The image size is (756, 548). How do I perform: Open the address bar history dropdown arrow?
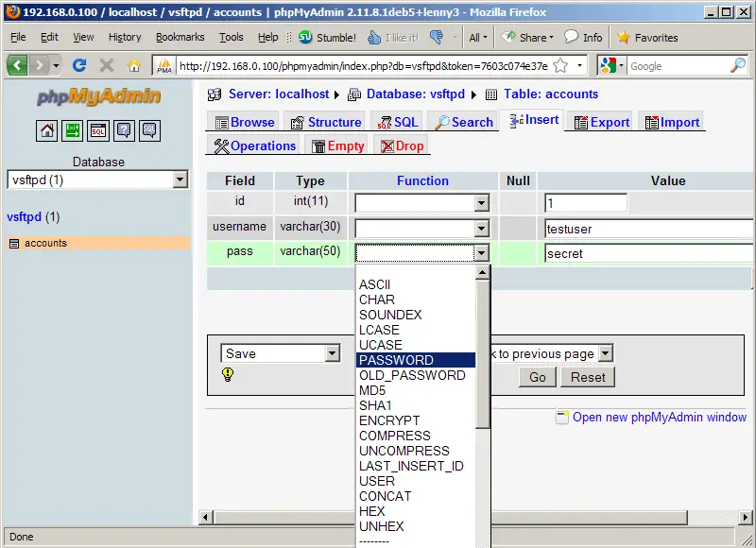[x=579, y=65]
